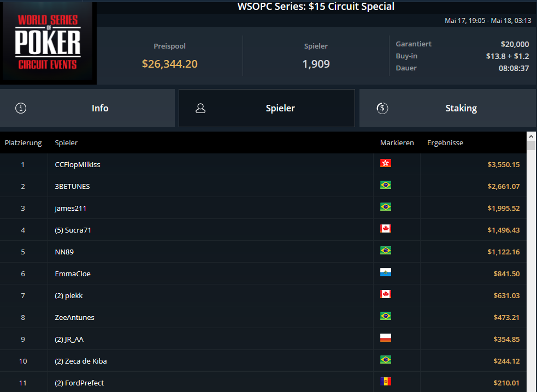Viewport: 537px width, 392px height.
Task: Open the Info tab
Action: 87,108
